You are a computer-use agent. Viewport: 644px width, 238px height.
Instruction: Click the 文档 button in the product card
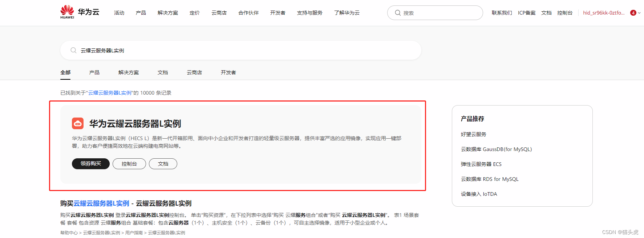(x=163, y=164)
